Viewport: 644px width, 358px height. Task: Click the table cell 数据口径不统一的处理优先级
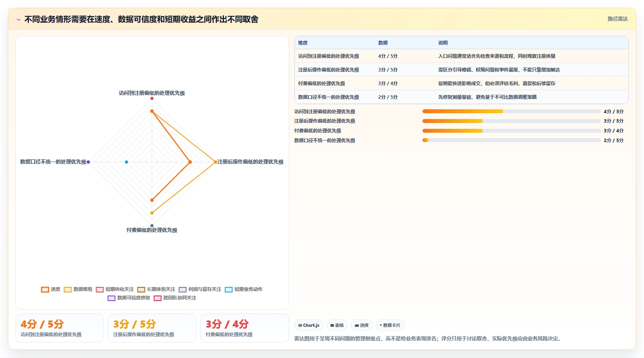click(328, 97)
